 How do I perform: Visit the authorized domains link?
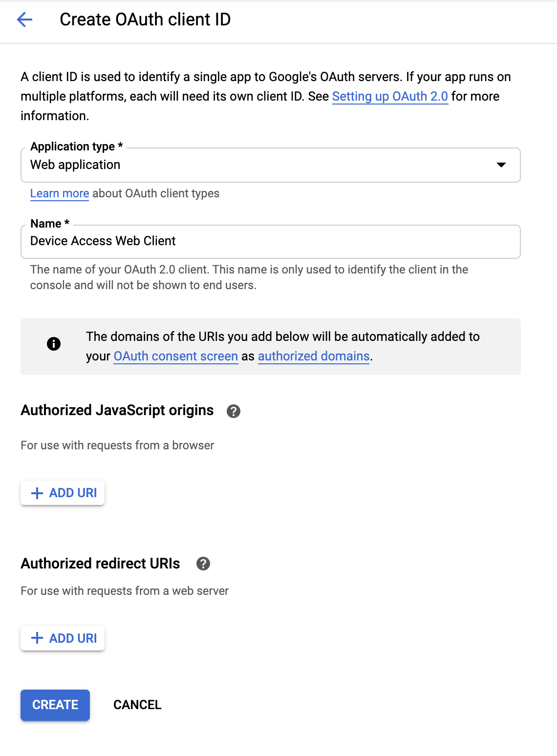(x=313, y=356)
